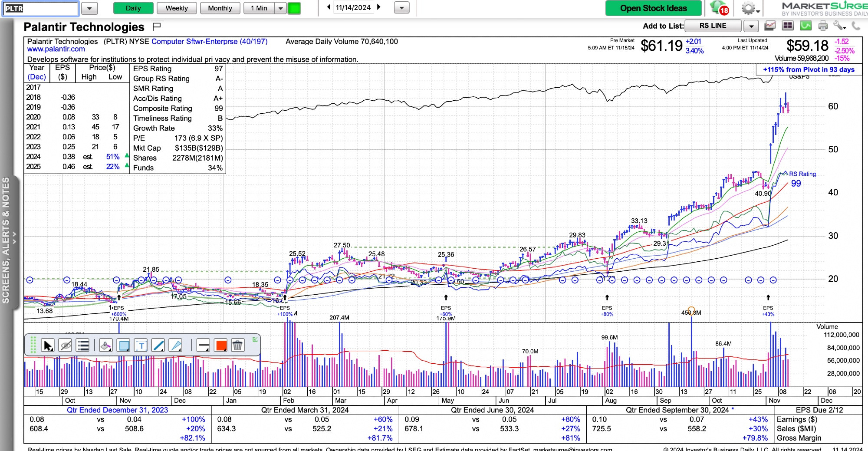The image size is (868, 451).
Task: Switch chart to Monthly timeframe
Action: pyautogui.click(x=220, y=8)
